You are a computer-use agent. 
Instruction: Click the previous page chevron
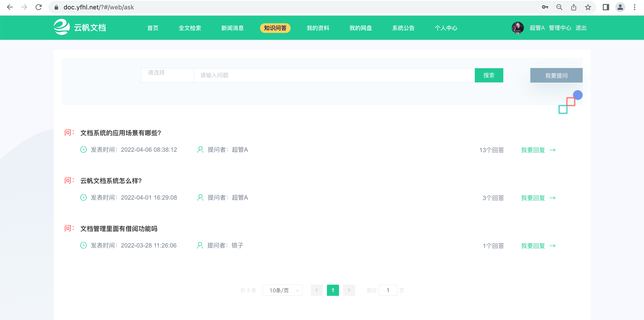coord(317,290)
